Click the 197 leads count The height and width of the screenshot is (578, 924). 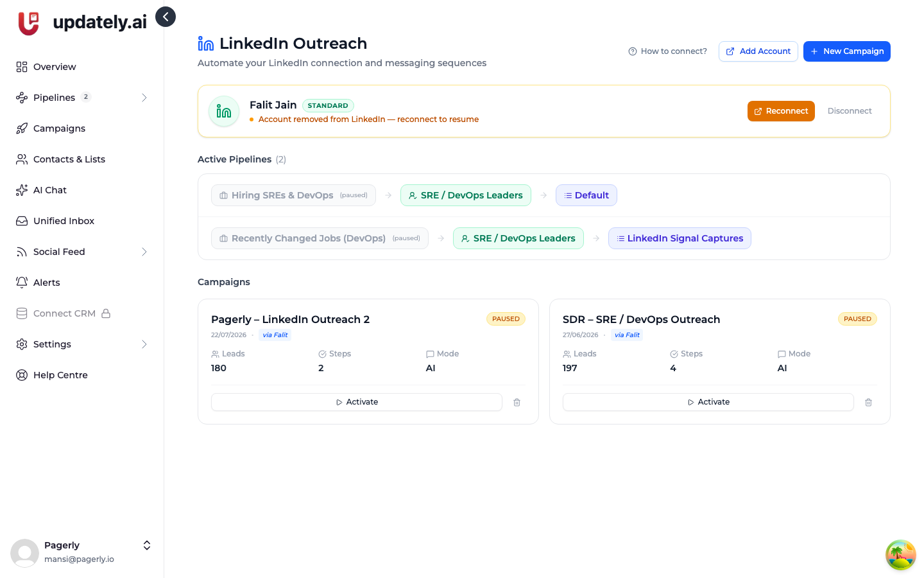[570, 368]
